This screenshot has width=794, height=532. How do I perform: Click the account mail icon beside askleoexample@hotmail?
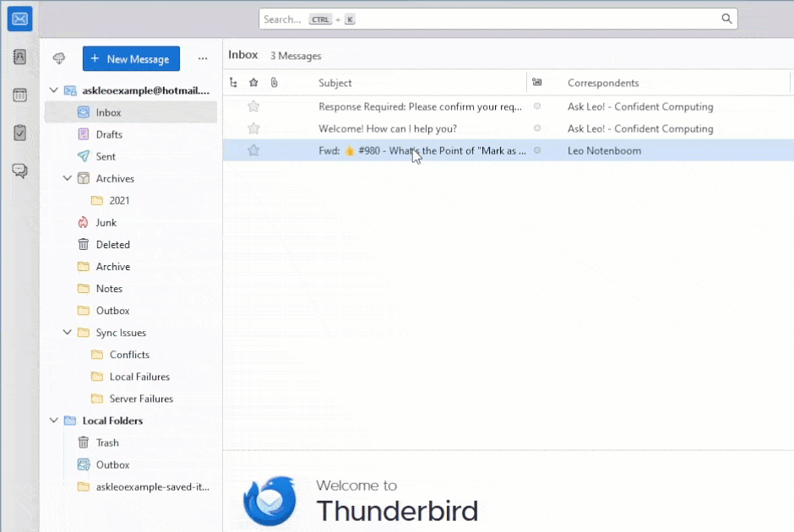pyautogui.click(x=70, y=90)
